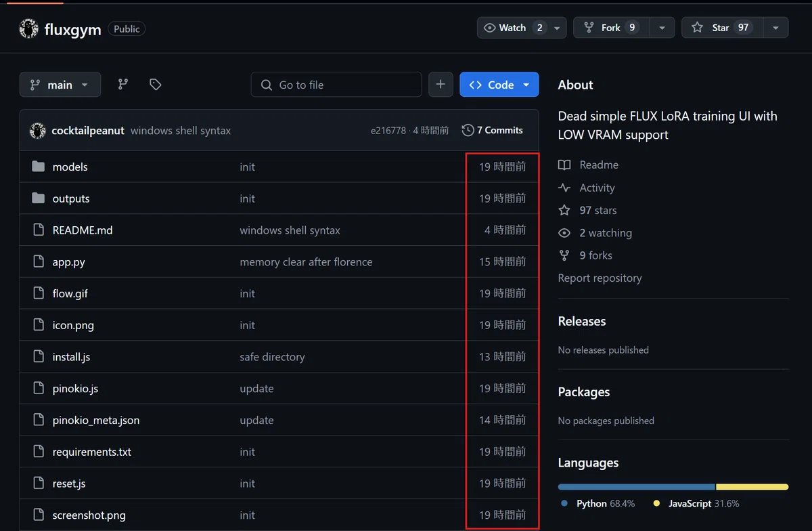Click the models folder icon

click(x=39, y=167)
